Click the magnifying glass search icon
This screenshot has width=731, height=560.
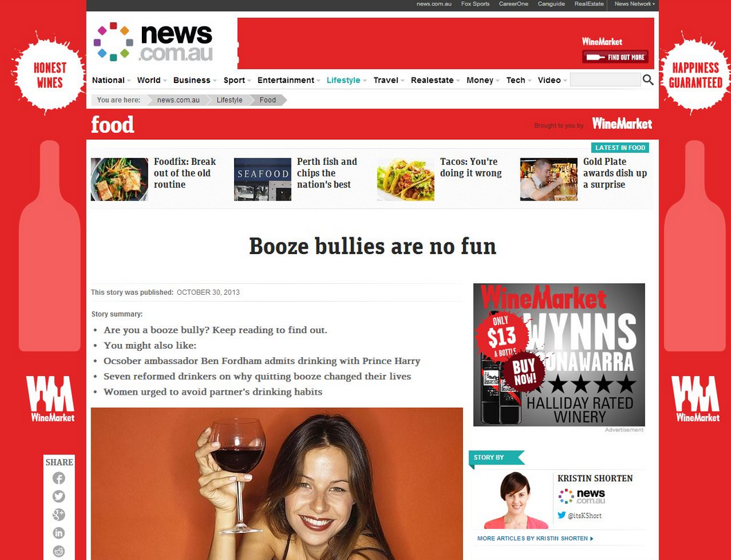647,80
